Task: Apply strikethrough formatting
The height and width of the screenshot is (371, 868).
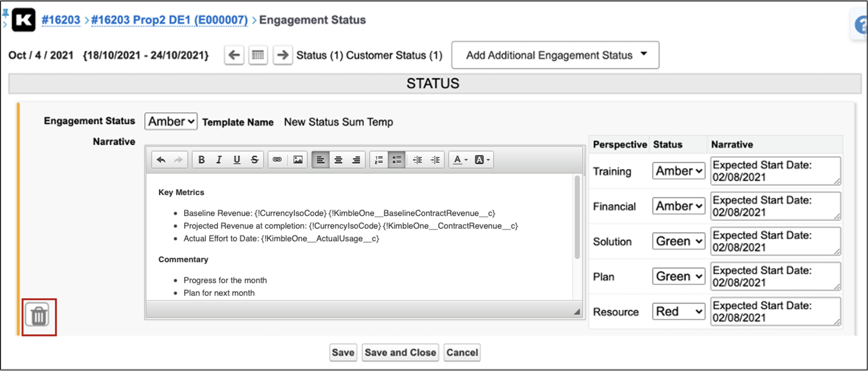Action: pos(255,160)
